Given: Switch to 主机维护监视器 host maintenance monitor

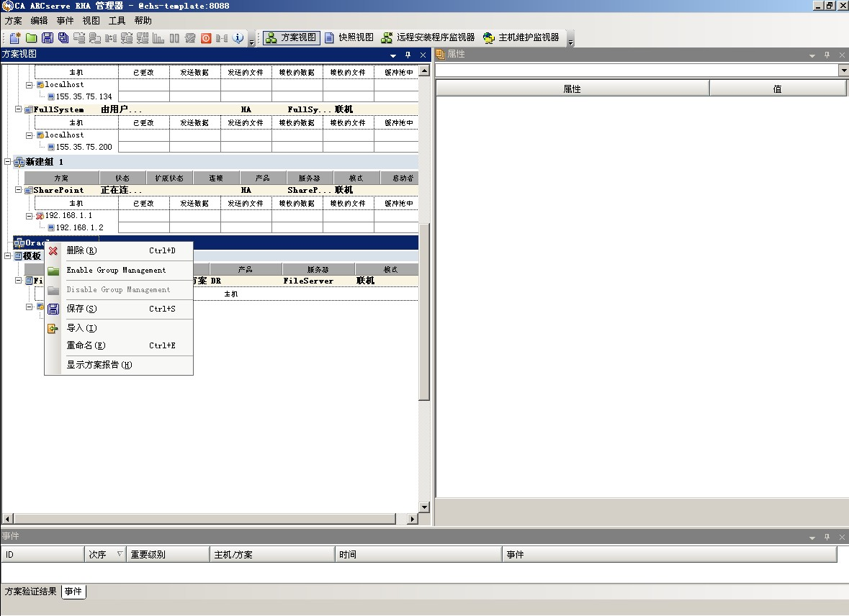Looking at the screenshot, I should (521, 37).
